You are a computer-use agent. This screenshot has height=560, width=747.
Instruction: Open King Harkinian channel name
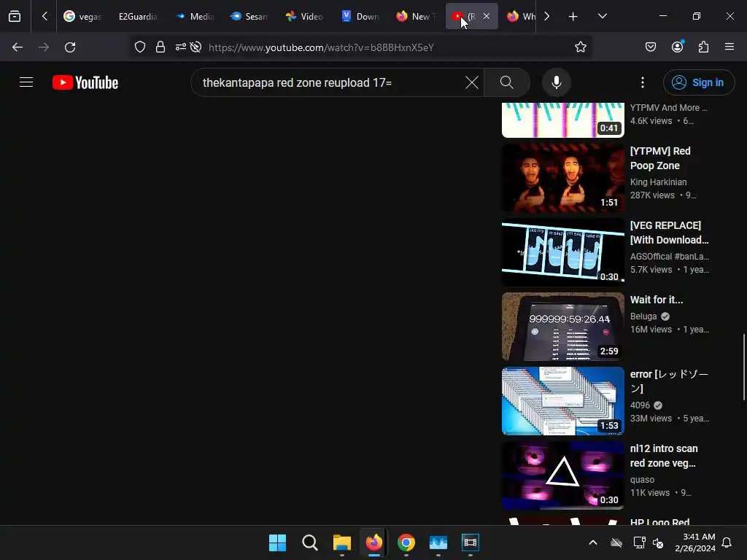[x=659, y=182]
